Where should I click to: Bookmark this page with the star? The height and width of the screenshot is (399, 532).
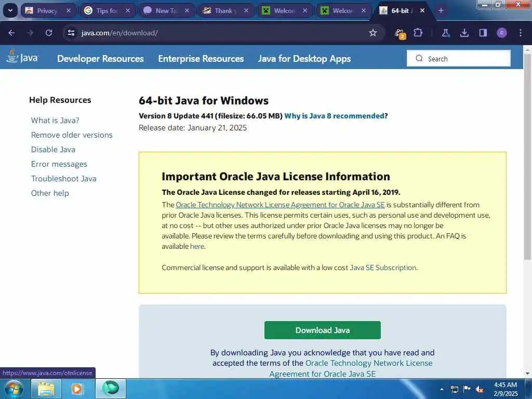[373, 33]
